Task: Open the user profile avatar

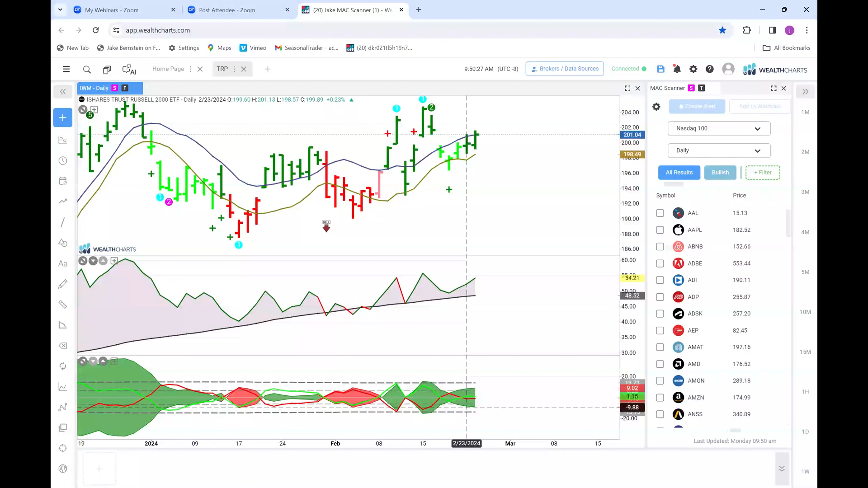Action: [x=728, y=69]
